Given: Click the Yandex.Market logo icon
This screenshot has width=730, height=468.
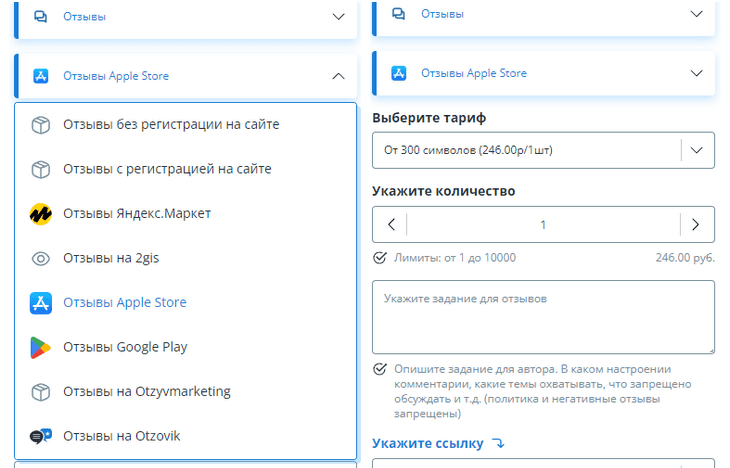Looking at the screenshot, I should pyautogui.click(x=40, y=213).
